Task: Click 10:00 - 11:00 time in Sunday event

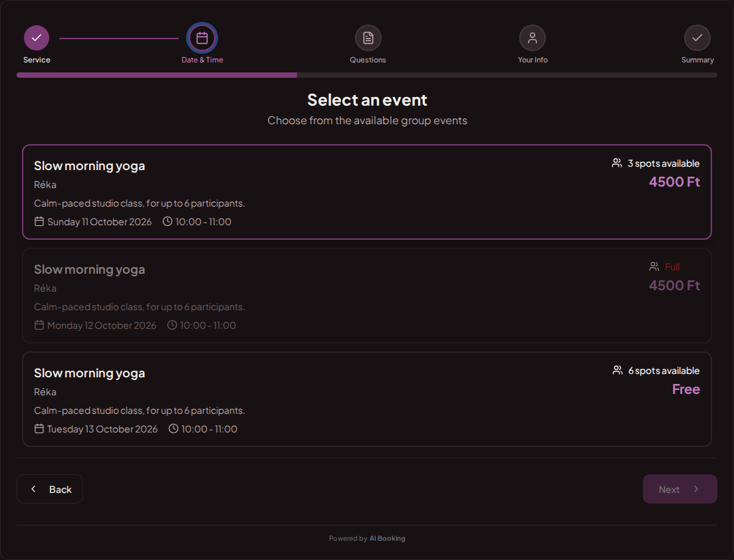Action: 203,222
